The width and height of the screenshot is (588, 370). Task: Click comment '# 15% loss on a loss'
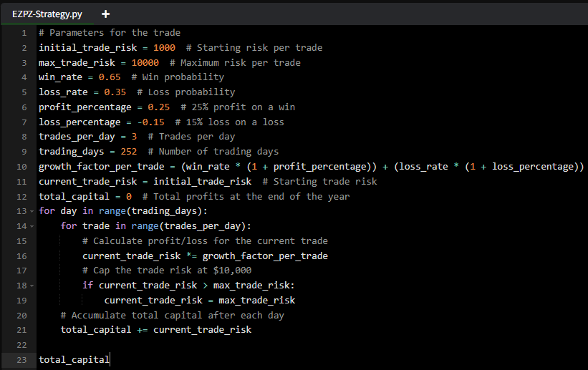(229, 122)
